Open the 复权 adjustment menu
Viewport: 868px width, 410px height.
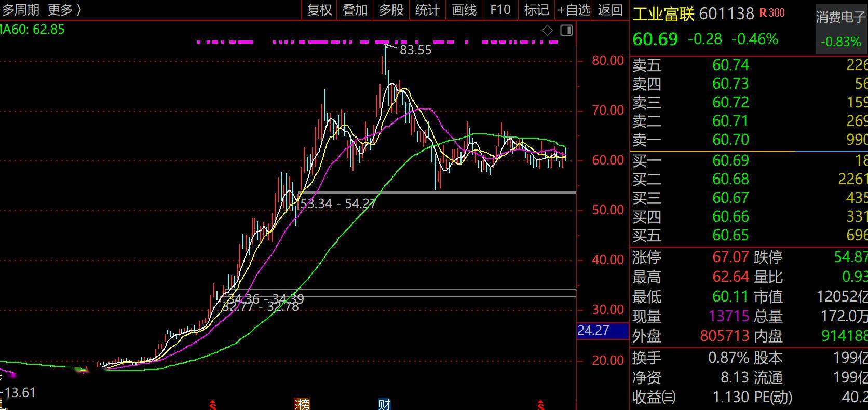pyautogui.click(x=319, y=10)
